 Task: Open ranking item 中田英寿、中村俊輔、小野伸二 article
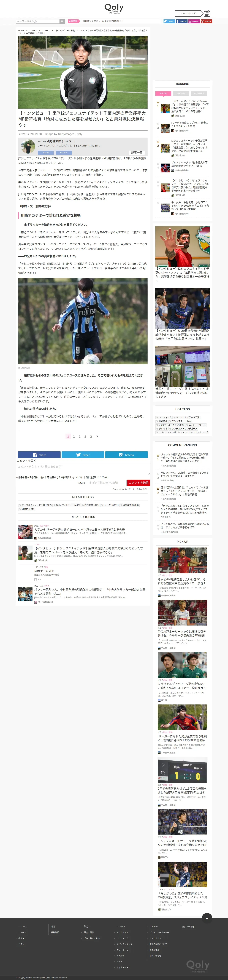click(x=190, y=205)
